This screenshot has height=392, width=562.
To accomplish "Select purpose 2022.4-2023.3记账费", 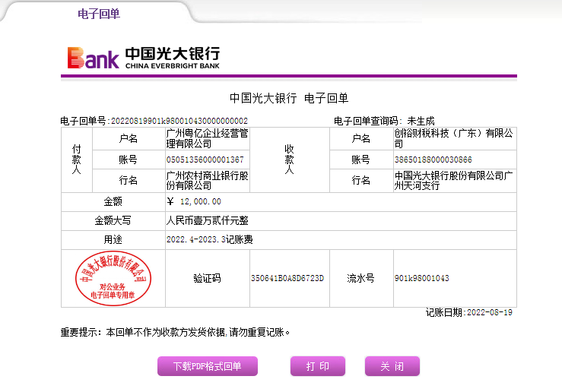I will coord(210,239).
